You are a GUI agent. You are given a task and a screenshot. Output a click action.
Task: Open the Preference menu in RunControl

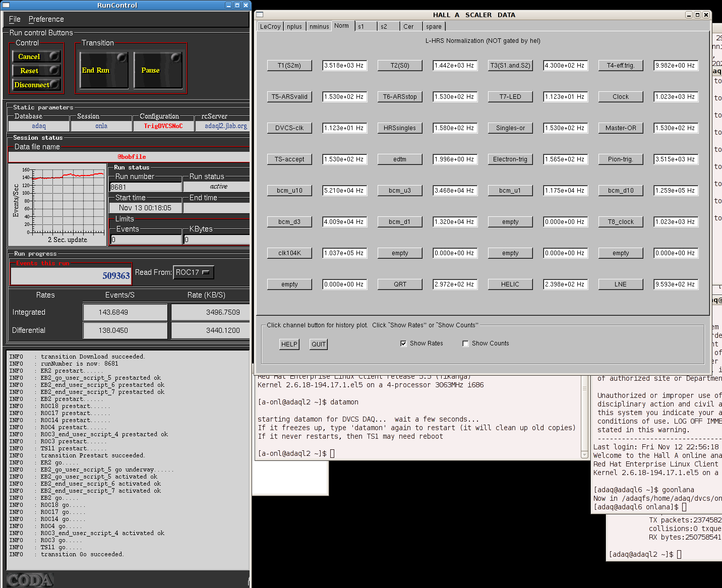pyautogui.click(x=46, y=19)
